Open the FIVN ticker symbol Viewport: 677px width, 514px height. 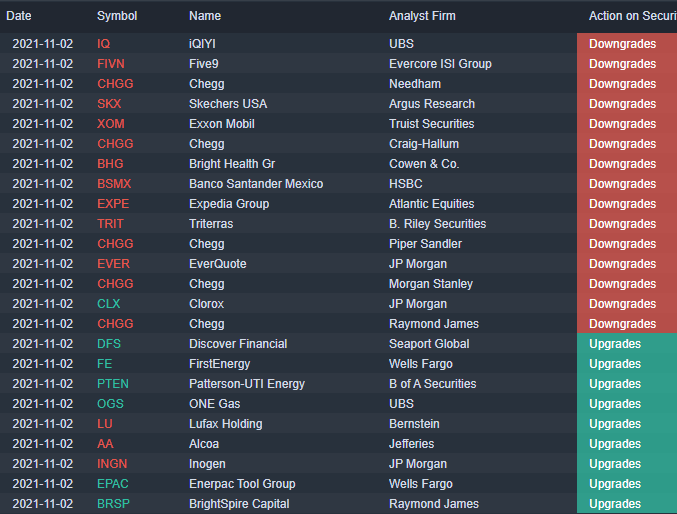[111, 64]
